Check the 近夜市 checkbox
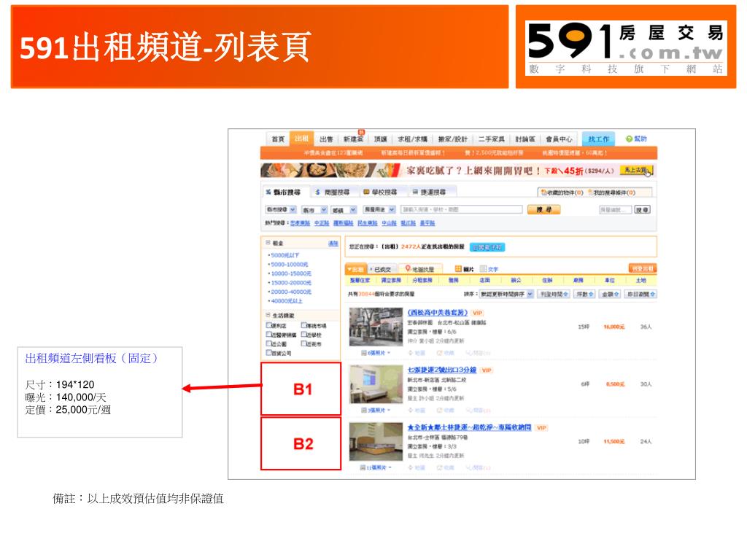The image size is (747, 560). [303, 343]
